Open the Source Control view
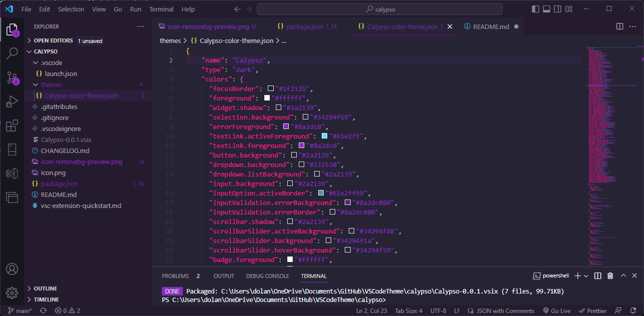This screenshot has width=644, height=316. (x=12, y=77)
